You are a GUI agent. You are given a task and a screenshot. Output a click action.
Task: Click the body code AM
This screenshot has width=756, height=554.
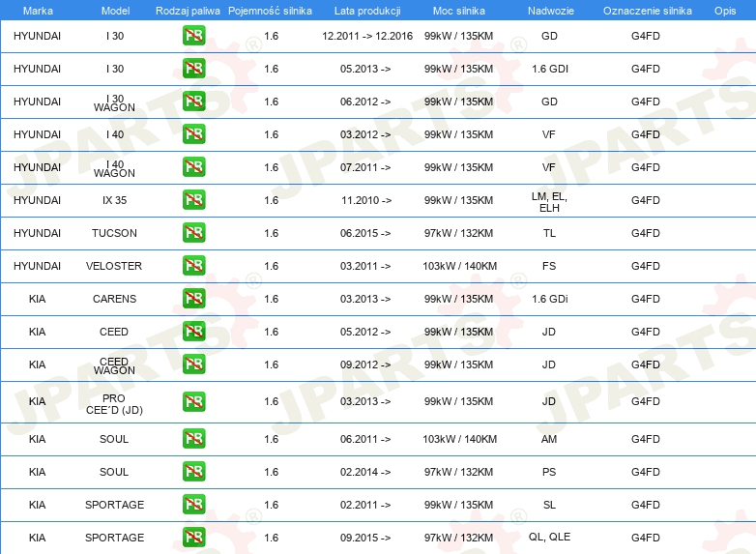click(549, 439)
